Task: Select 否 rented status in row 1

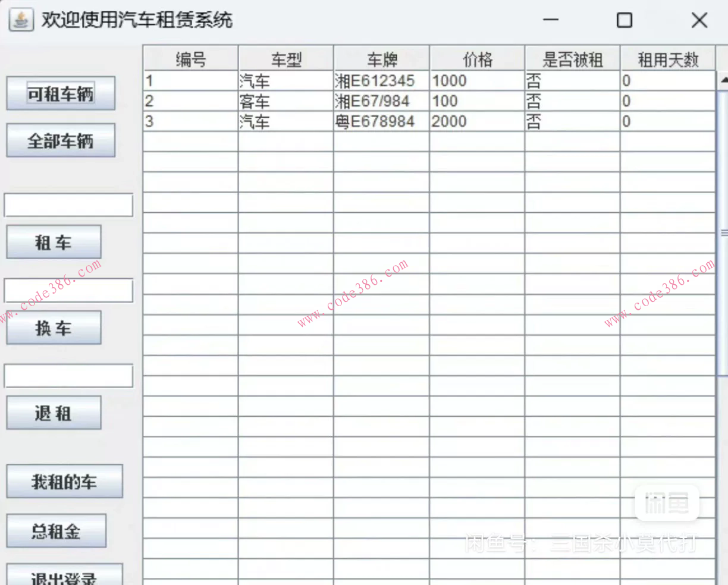Action: pos(573,81)
